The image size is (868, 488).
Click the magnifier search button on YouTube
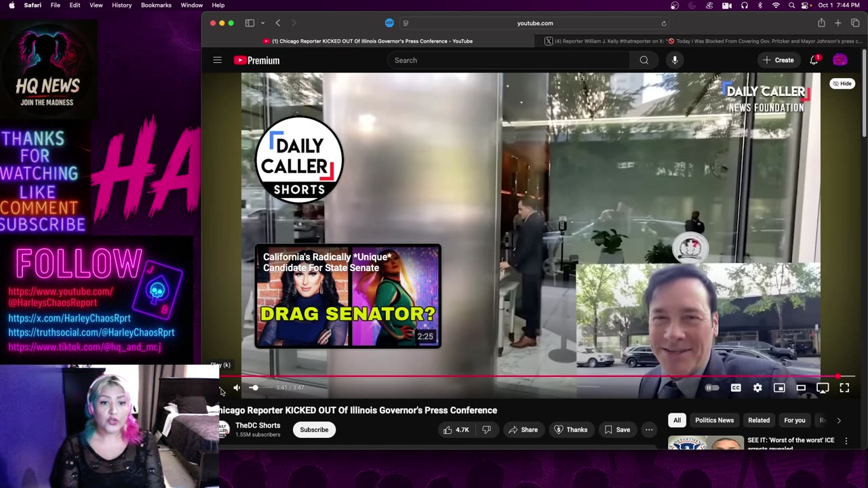(644, 60)
